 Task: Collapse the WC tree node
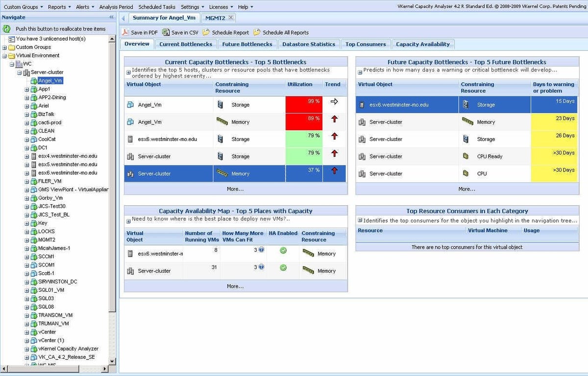(12, 64)
